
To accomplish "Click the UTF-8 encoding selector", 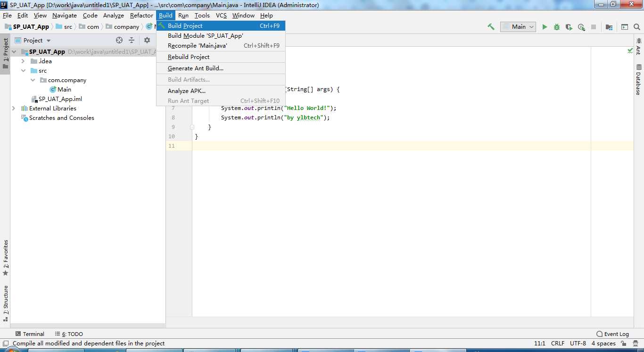I will tap(578, 344).
